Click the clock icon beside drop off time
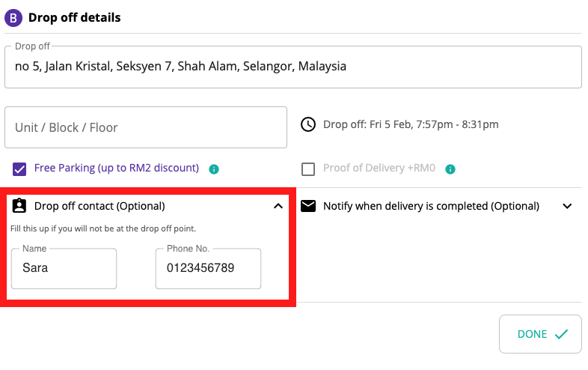 308,124
